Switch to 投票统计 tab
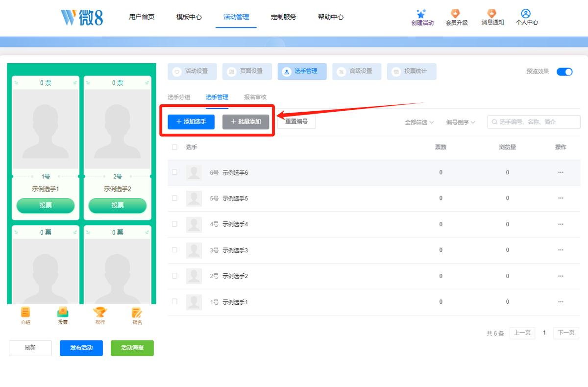 click(412, 72)
